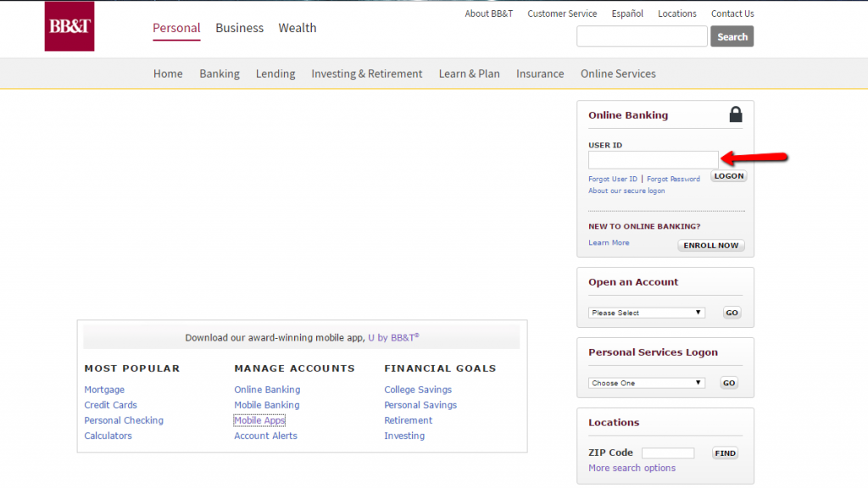
Task: Open the Credit Cards link
Action: tap(110, 405)
